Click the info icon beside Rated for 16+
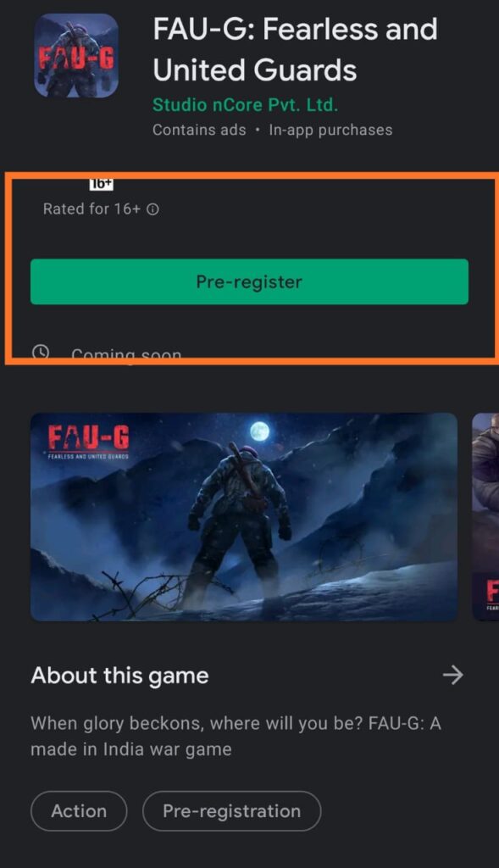 coord(152,209)
